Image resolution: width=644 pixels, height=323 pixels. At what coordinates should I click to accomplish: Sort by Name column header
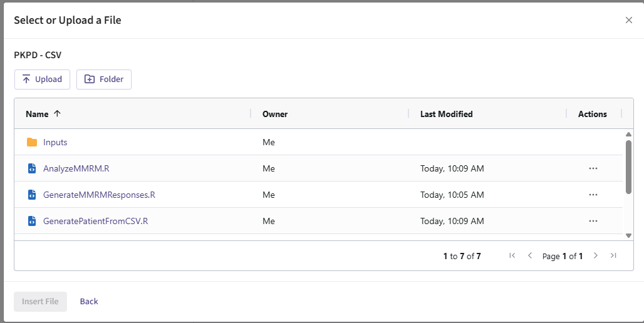click(37, 114)
